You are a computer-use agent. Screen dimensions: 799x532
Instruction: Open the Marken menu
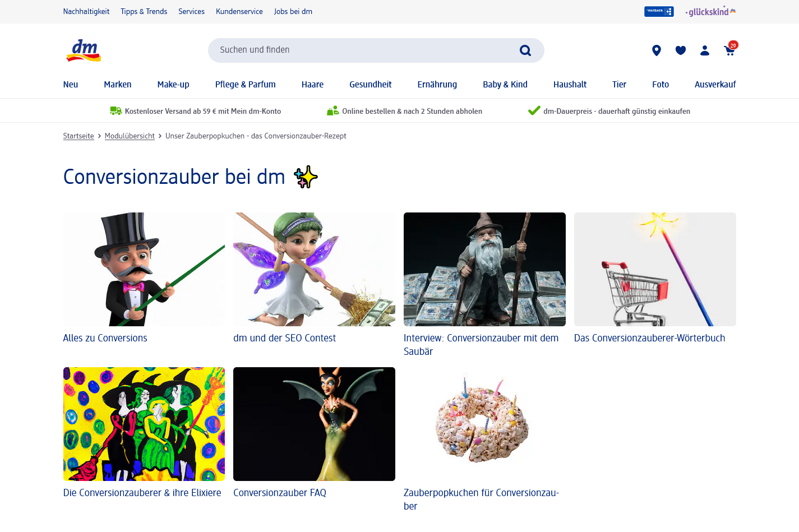pyautogui.click(x=118, y=85)
